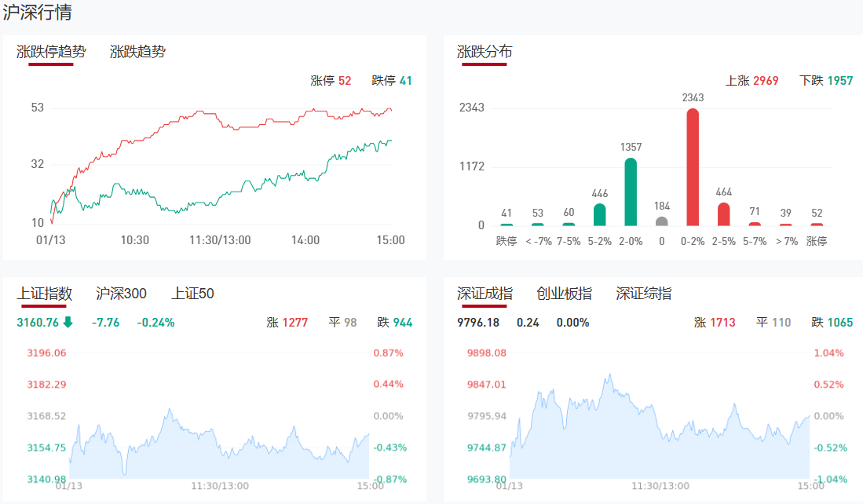Click the 上涨 2969 count
The height and width of the screenshot is (504, 863).
(751, 81)
